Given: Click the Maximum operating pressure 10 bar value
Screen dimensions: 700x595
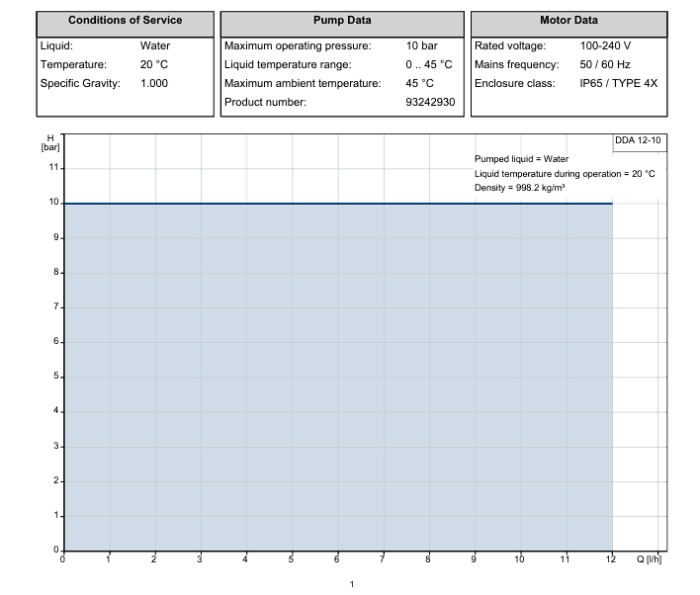Looking at the screenshot, I should point(421,46).
